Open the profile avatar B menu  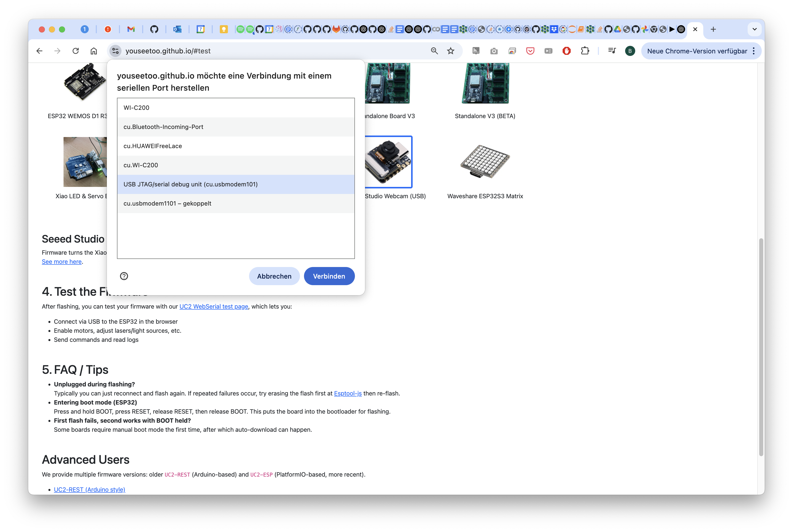pos(630,51)
